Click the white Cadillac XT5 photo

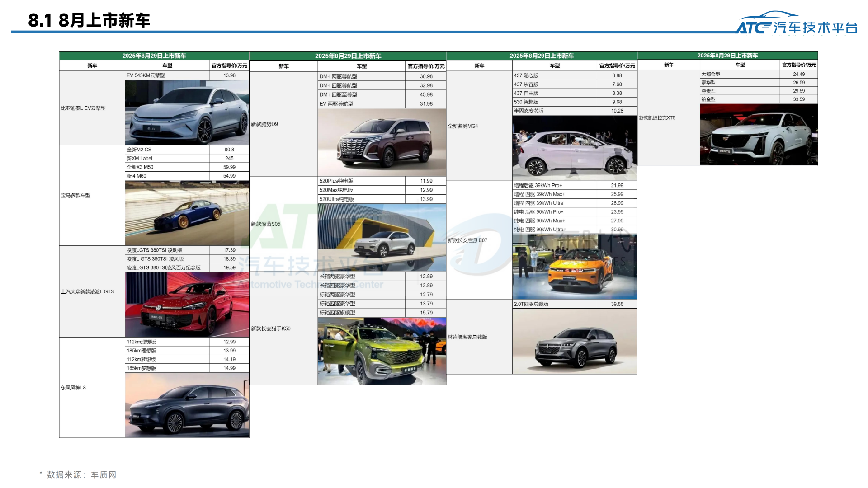[x=758, y=135]
